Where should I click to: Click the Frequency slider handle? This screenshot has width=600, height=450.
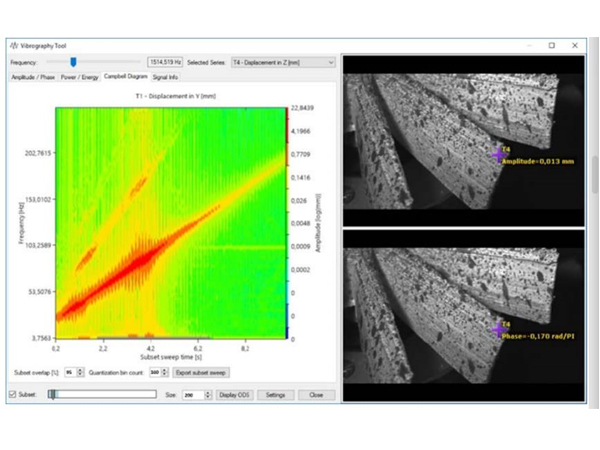(73, 62)
